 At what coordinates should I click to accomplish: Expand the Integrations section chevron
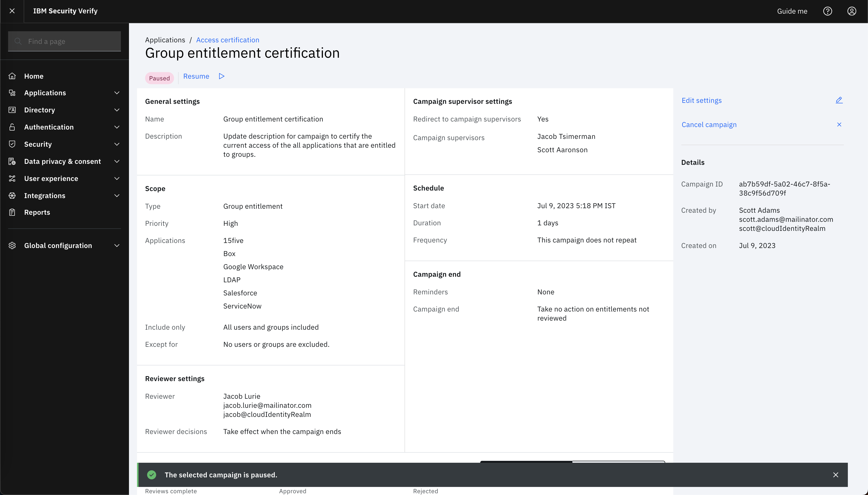[x=117, y=196]
